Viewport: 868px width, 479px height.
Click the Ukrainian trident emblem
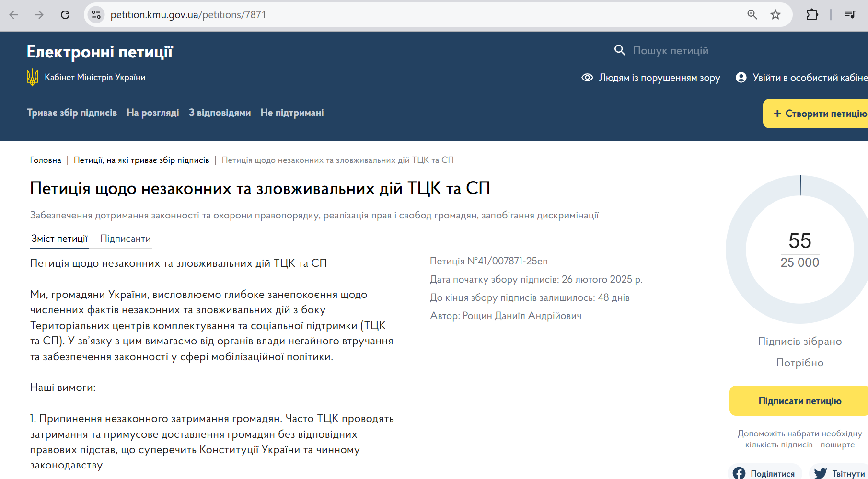(32, 77)
